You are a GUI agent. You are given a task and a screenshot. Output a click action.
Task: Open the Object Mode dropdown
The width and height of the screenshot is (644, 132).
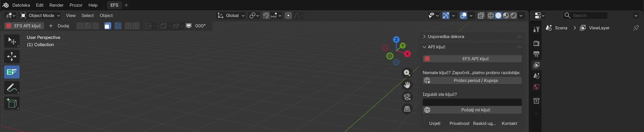tap(40, 15)
